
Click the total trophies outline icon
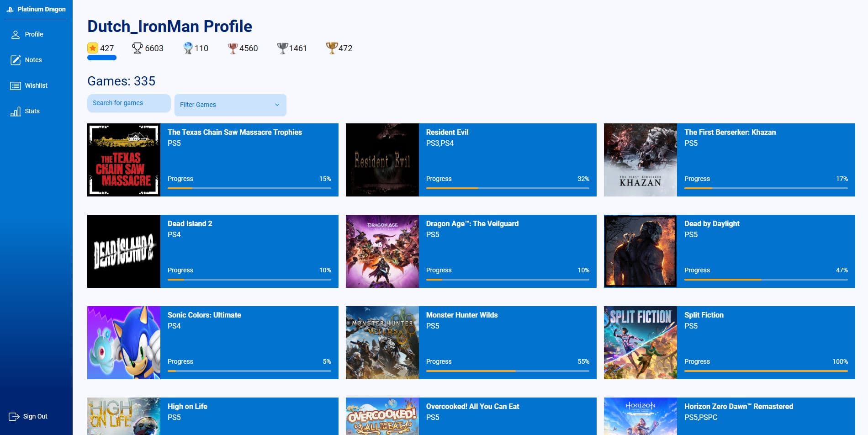click(x=137, y=48)
